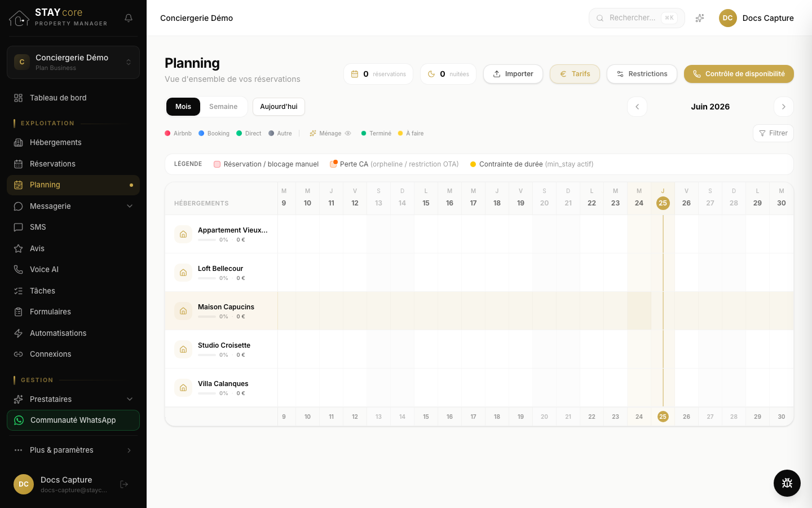The height and width of the screenshot is (508, 812).
Task: Open the Filtrer menu
Action: 773,133
